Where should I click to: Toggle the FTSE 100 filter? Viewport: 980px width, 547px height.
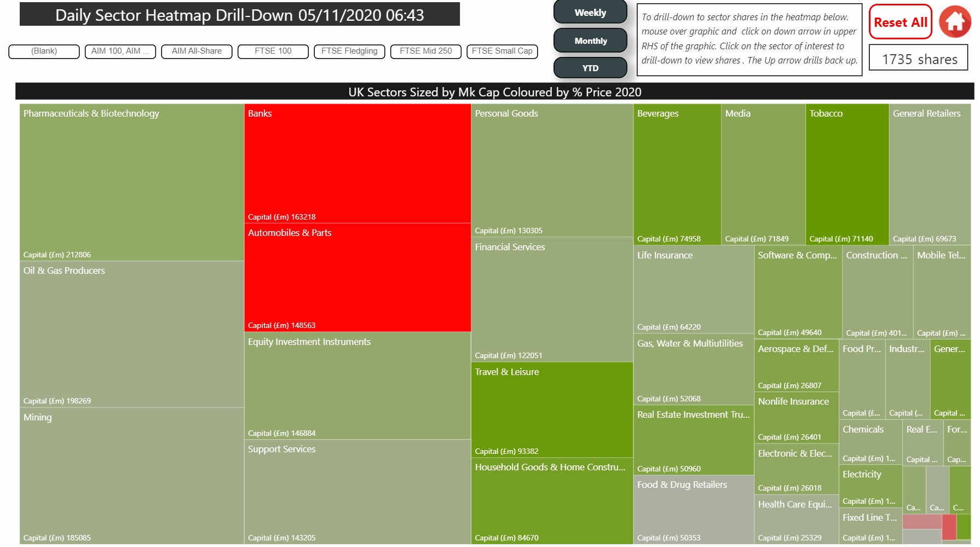pos(273,51)
